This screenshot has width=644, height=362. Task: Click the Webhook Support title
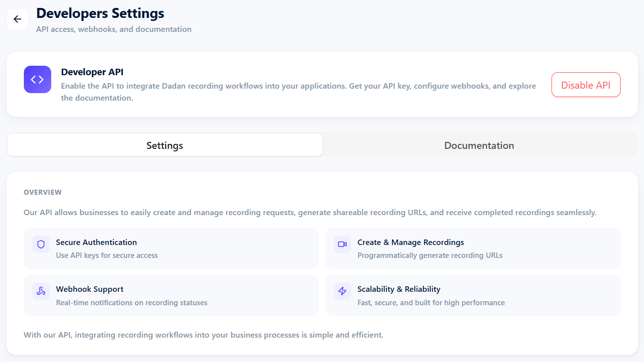90,289
